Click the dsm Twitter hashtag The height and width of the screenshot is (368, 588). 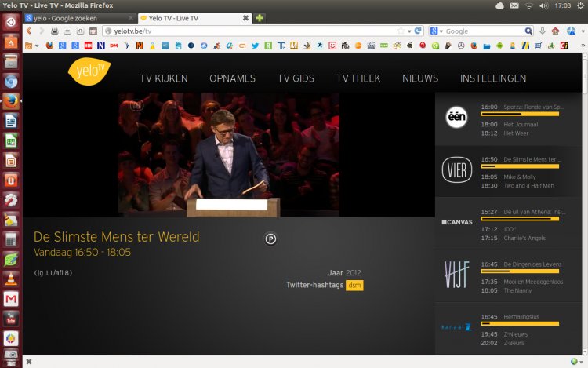click(354, 285)
